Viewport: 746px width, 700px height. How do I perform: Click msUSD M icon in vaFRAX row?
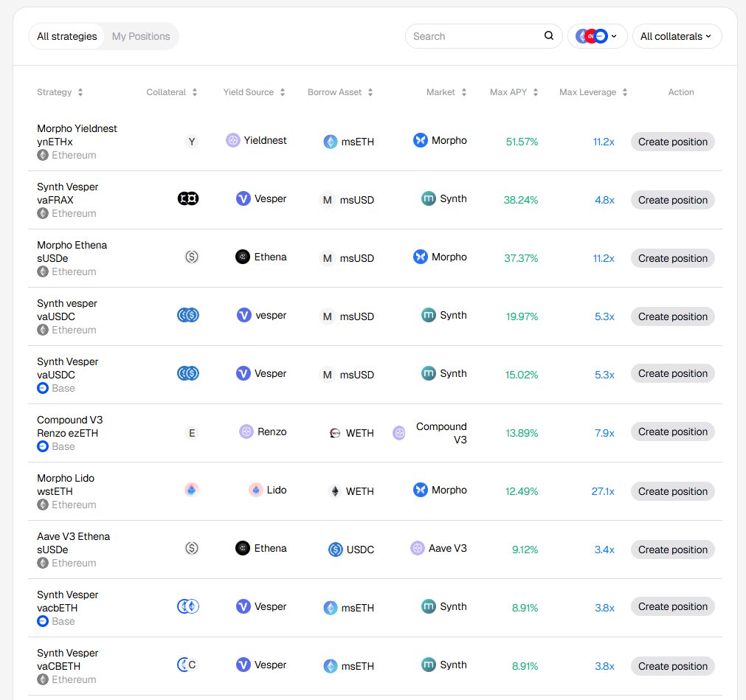click(x=328, y=200)
